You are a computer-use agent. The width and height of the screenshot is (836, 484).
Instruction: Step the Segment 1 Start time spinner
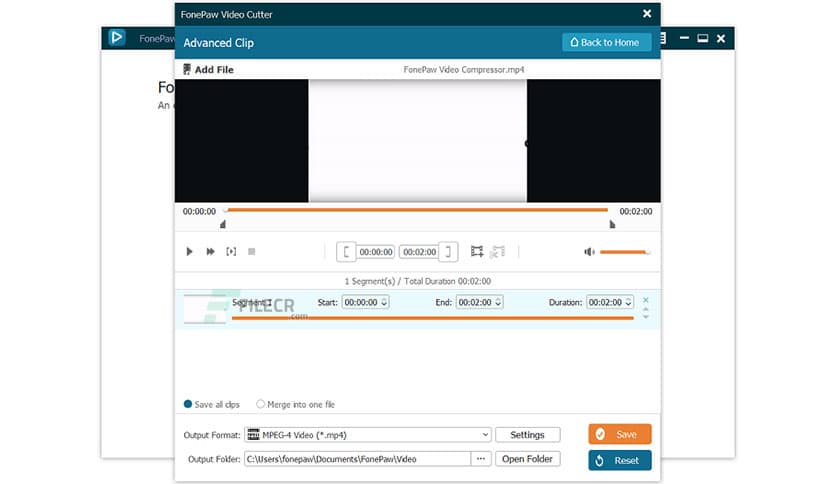(x=384, y=302)
